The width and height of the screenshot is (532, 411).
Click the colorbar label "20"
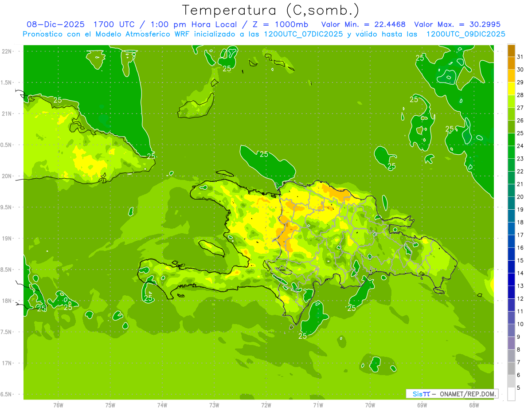tap(520, 197)
